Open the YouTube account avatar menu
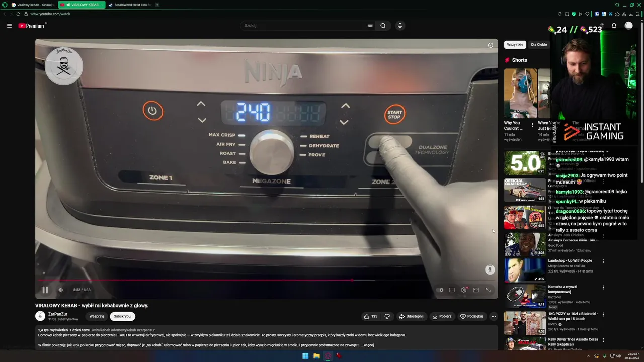 [628, 26]
